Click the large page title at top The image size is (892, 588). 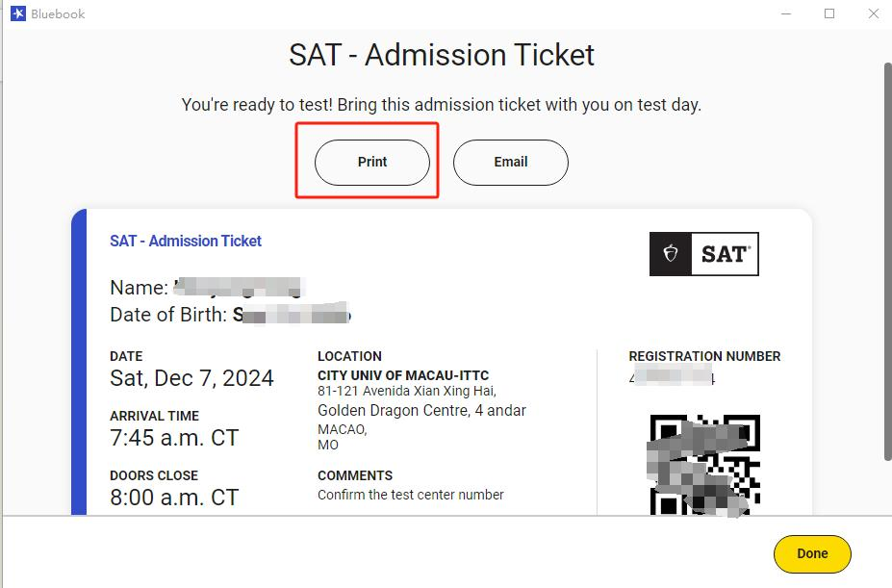[442, 55]
